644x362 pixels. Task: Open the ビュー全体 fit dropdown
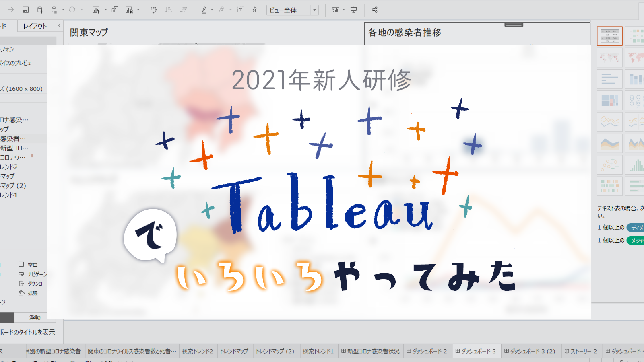coord(293,10)
